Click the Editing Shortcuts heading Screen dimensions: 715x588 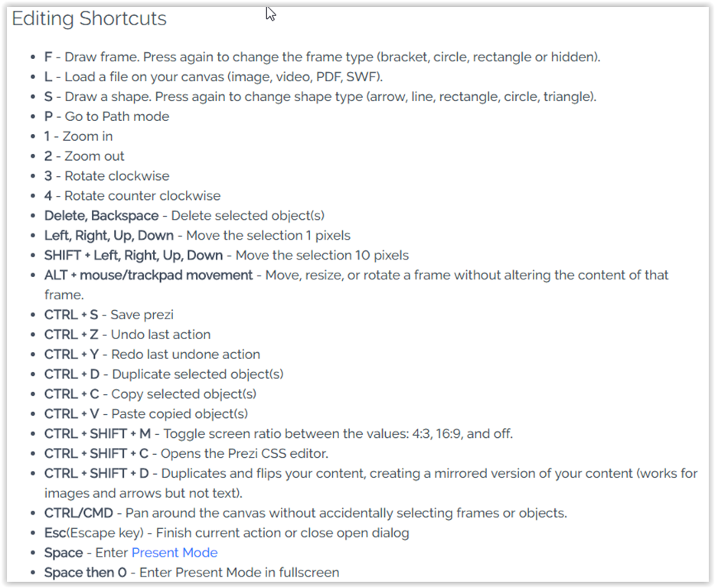[x=90, y=19]
